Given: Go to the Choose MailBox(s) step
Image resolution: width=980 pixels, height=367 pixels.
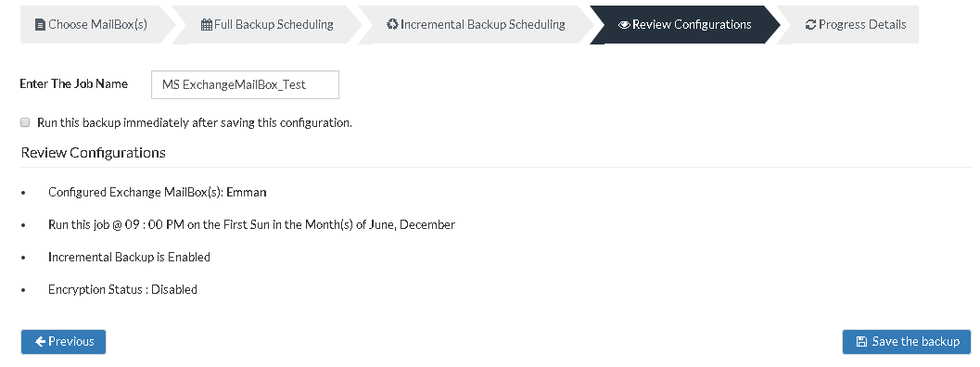Looking at the screenshot, I should [x=91, y=24].
